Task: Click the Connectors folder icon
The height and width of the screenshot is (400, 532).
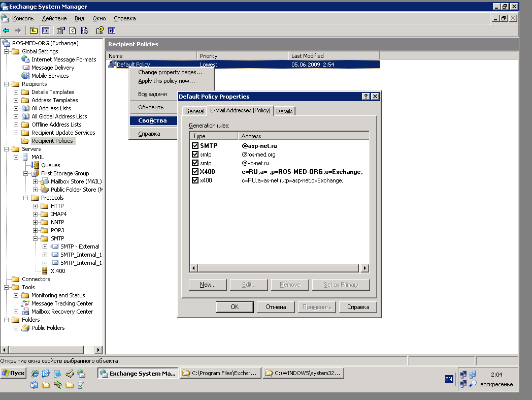Action: [x=16, y=279]
